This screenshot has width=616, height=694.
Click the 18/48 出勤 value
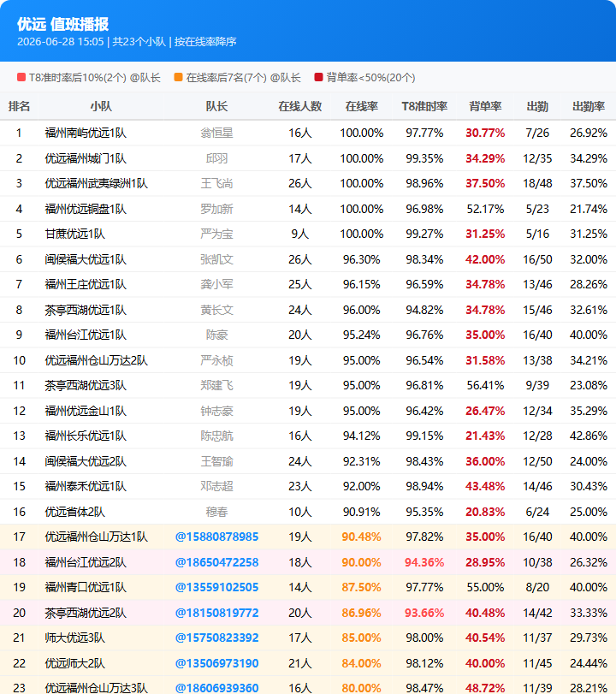pos(537,183)
